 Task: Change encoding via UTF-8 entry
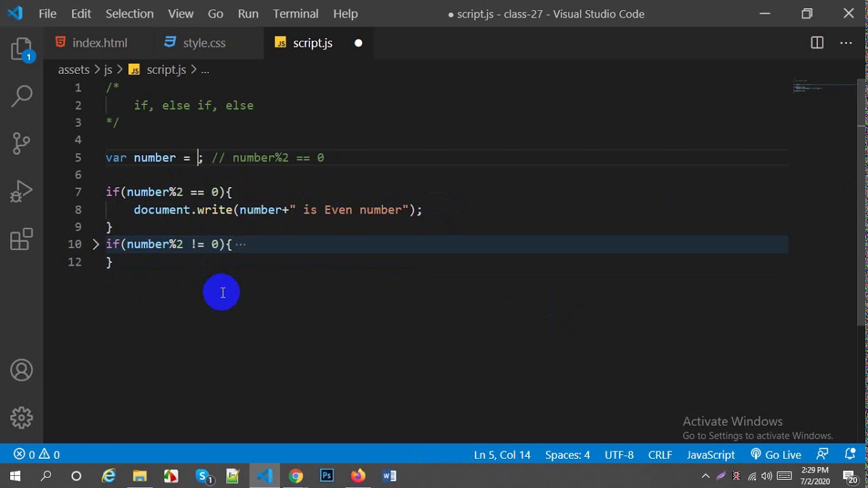(619, 455)
